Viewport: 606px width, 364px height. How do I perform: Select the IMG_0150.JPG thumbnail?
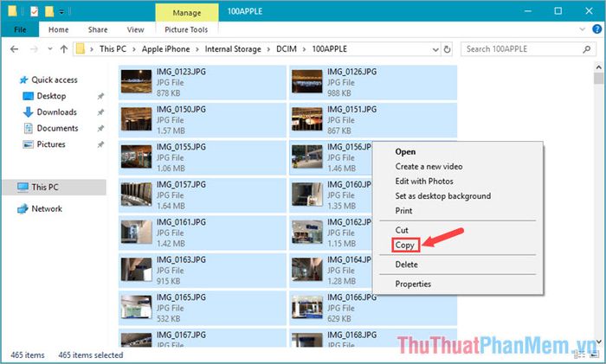click(136, 119)
